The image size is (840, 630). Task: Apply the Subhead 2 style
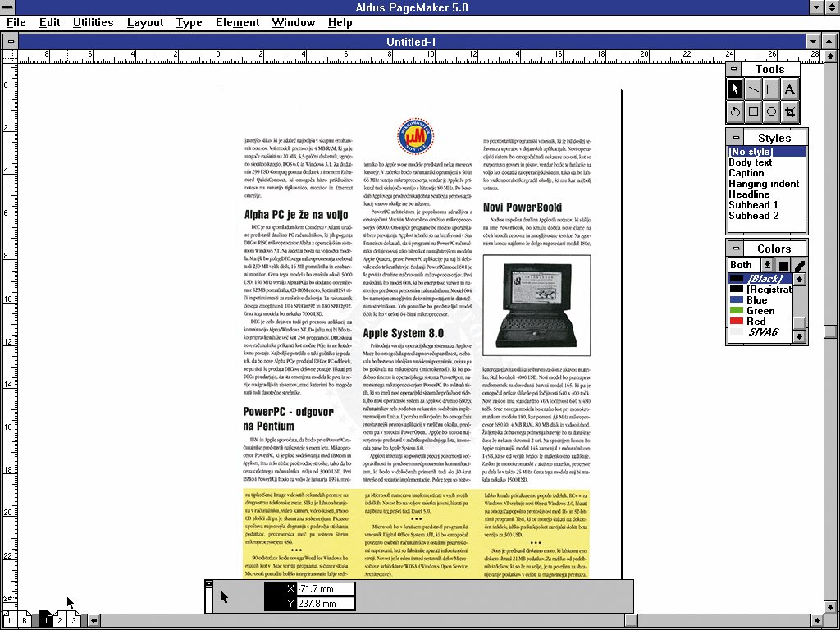click(767, 216)
